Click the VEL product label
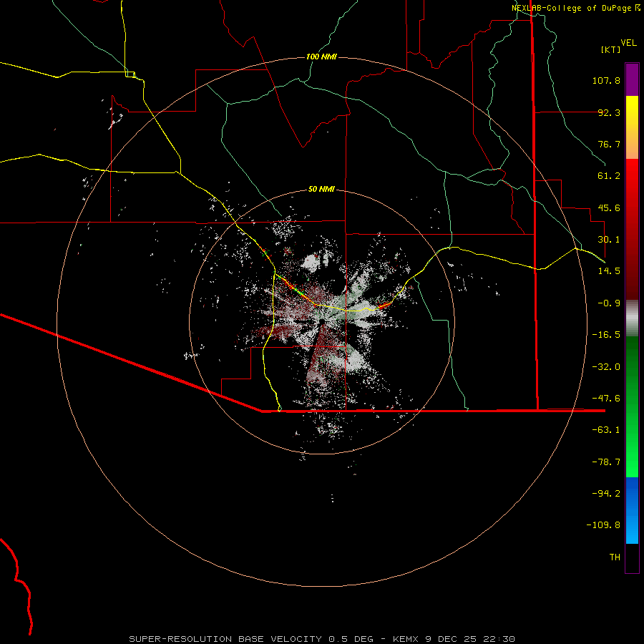The width and height of the screenshot is (644, 644). tap(628, 43)
